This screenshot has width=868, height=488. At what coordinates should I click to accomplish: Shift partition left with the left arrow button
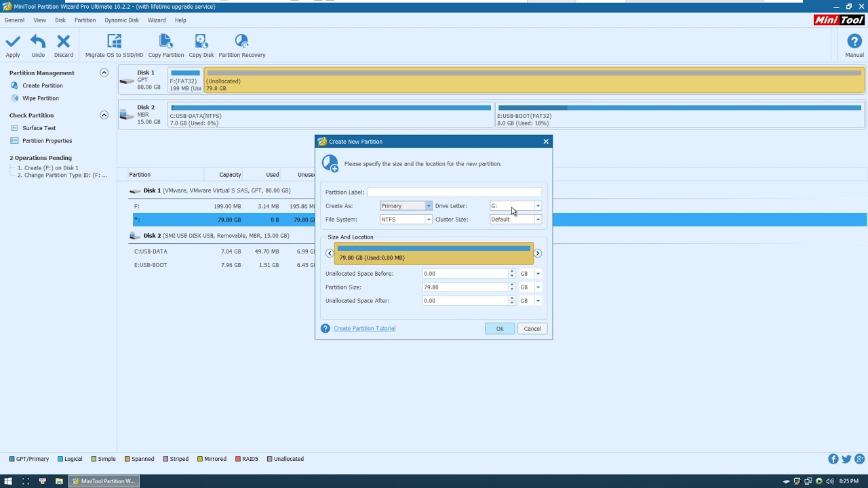[x=330, y=253]
